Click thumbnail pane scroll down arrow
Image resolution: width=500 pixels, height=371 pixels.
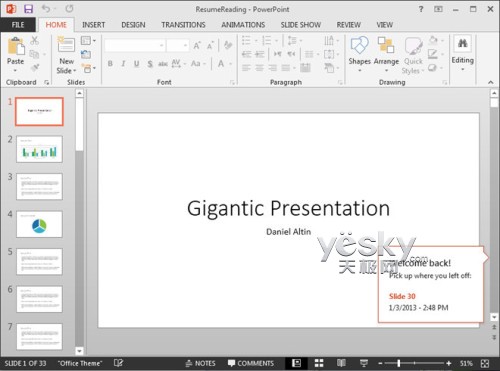79,351
